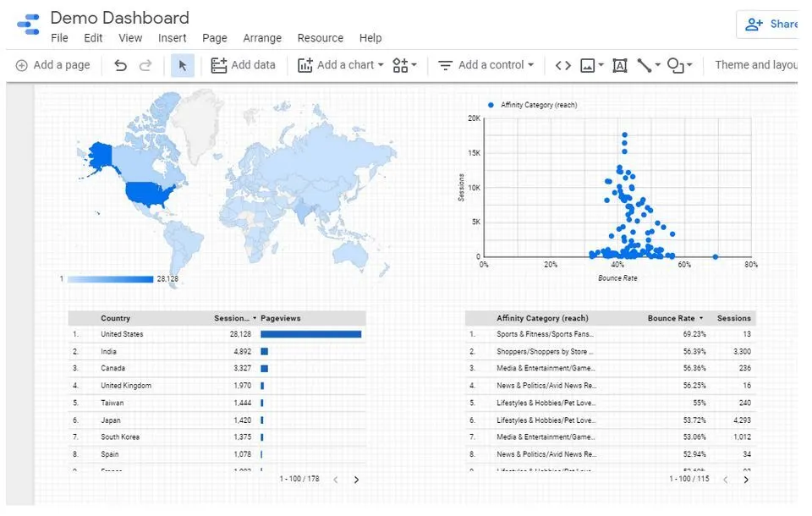
Task: Go to previous page of country table
Action: [336, 480]
